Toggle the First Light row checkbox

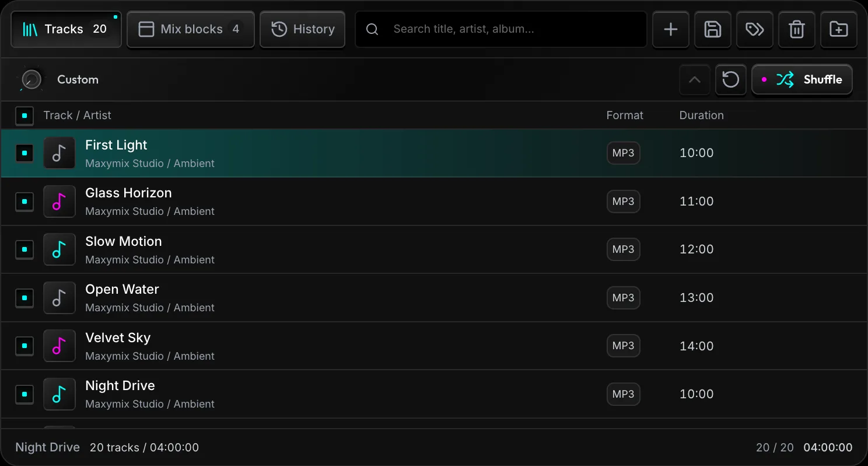coord(24,153)
